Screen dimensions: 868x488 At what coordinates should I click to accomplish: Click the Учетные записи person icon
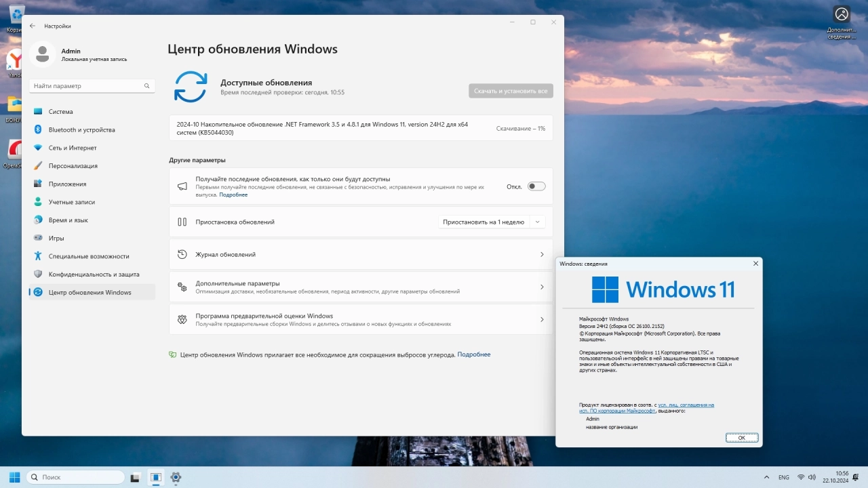(x=38, y=202)
